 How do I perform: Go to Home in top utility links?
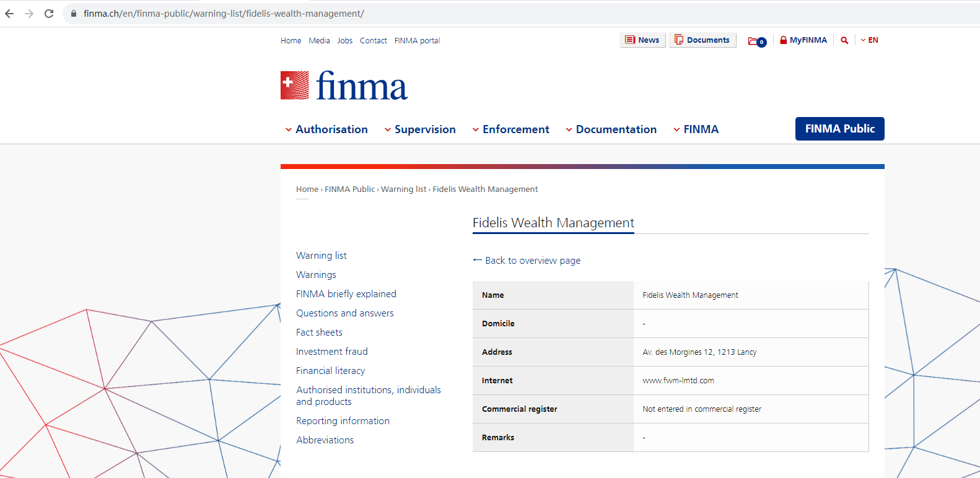click(291, 41)
